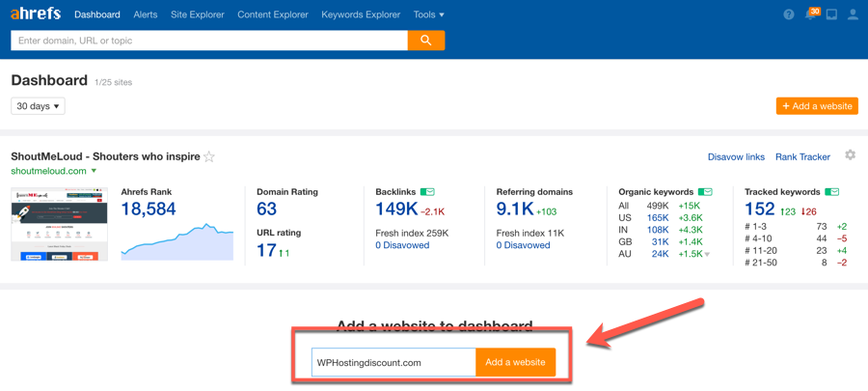Click the monitor screen icon in header
868x391 pixels.
click(x=831, y=14)
